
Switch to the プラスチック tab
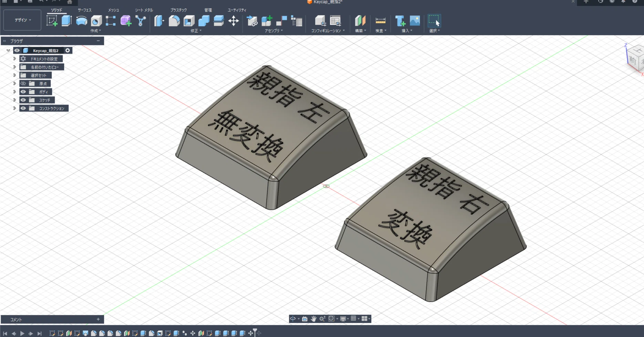[178, 10]
